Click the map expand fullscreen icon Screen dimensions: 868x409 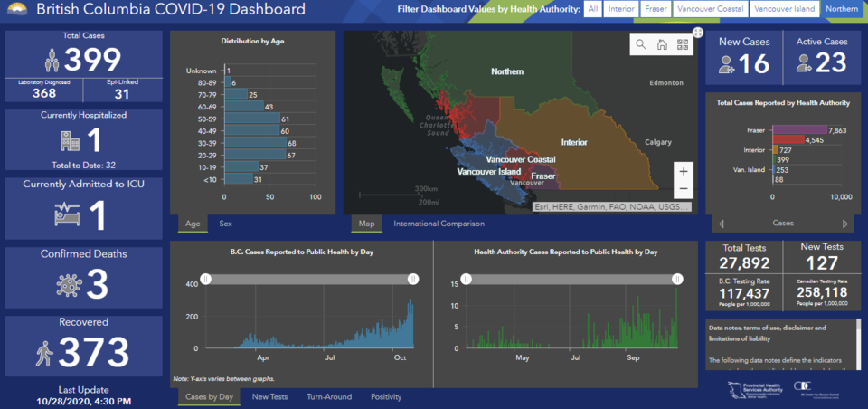click(697, 33)
